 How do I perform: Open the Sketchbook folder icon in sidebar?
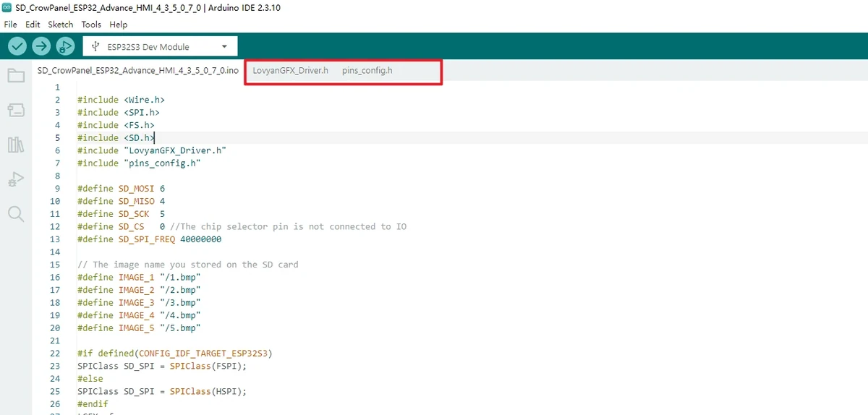point(16,76)
